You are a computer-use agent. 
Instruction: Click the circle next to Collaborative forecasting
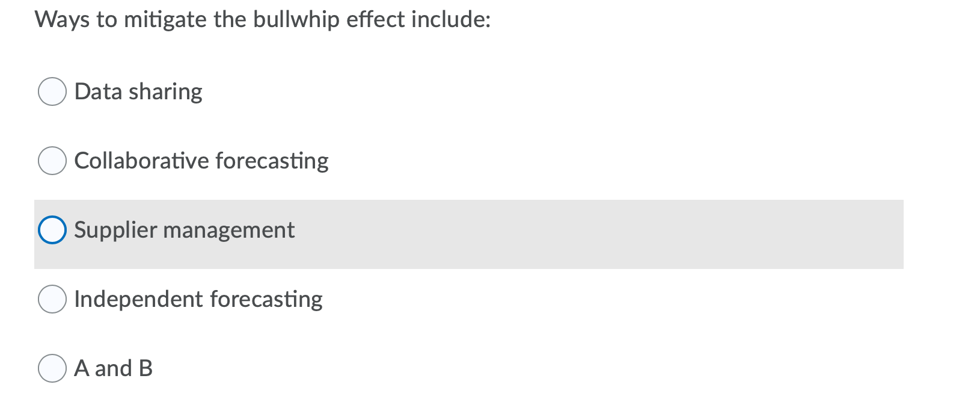(52, 160)
